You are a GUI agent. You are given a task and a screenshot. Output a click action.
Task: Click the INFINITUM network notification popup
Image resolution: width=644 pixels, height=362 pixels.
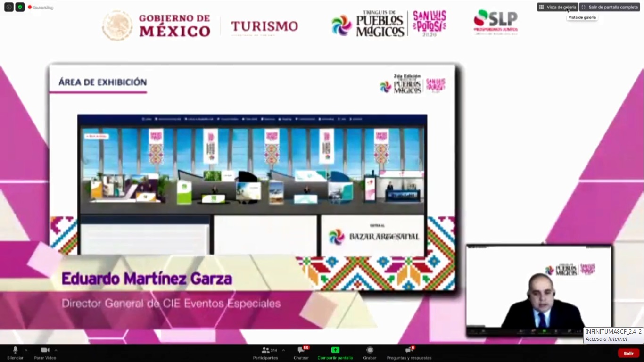pos(613,335)
